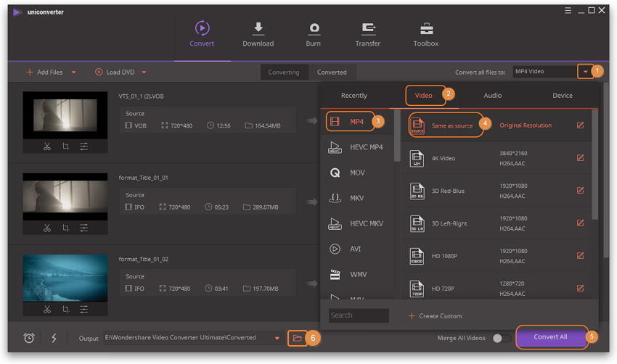Select the Same as source preset
617x364 pixels.
496,125
